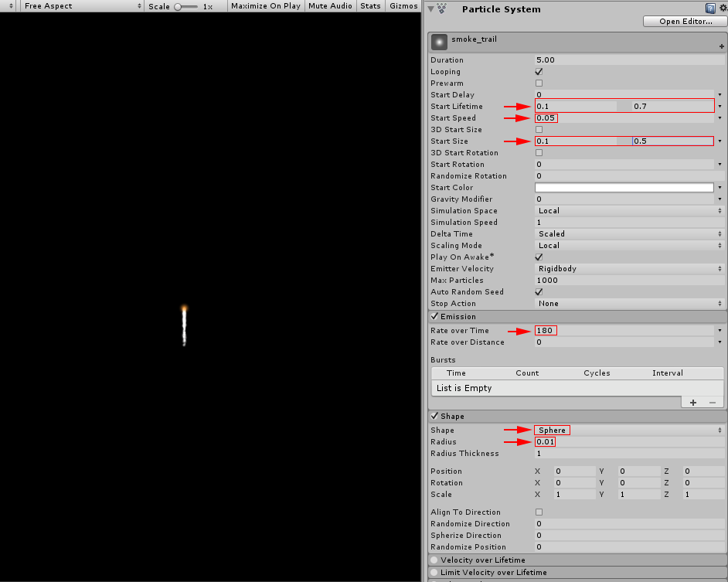Viewport: 728px width, 582px height.
Task: Collapse Particle System component foldout
Action: pyautogui.click(x=431, y=9)
